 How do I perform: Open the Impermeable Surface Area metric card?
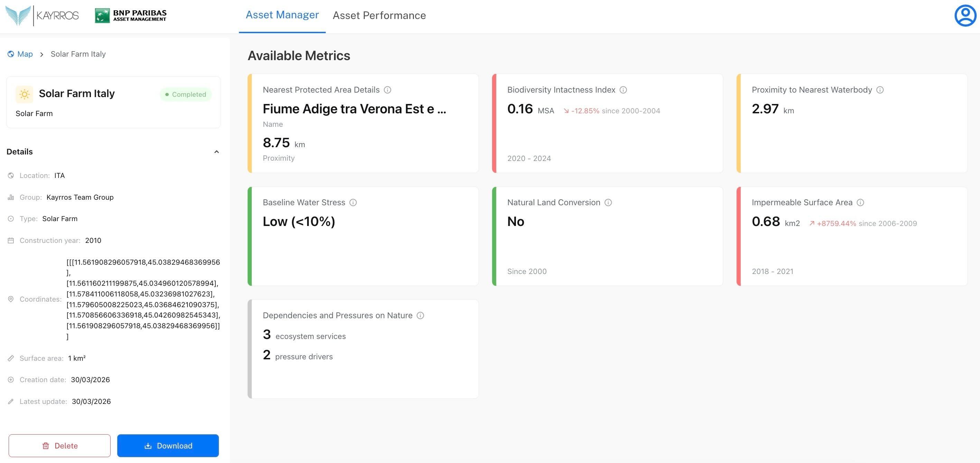[852, 247]
